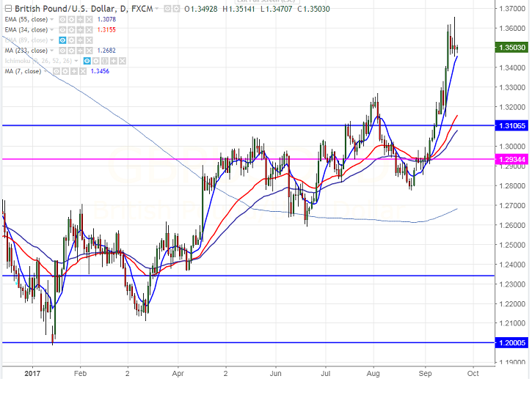The height and width of the screenshot is (398, 532).
Task: Click the magenta 1.29344 price label
Action: pos(512,159)
